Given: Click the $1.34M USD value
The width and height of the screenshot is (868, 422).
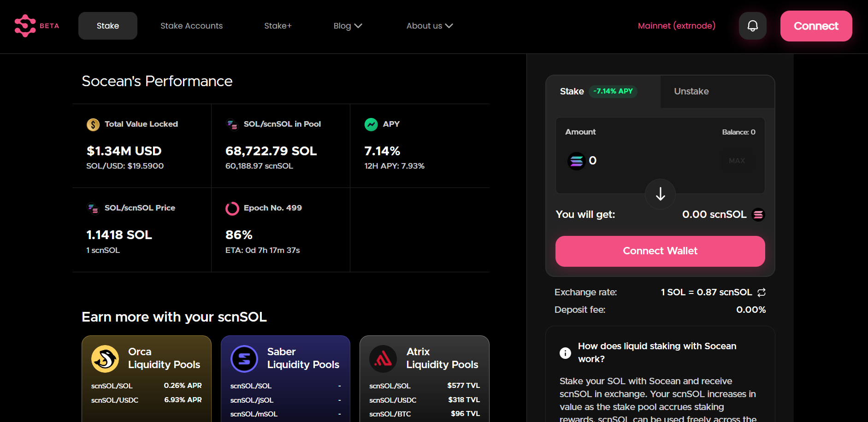Looking at the screenshot, I should tap(124, 151).
